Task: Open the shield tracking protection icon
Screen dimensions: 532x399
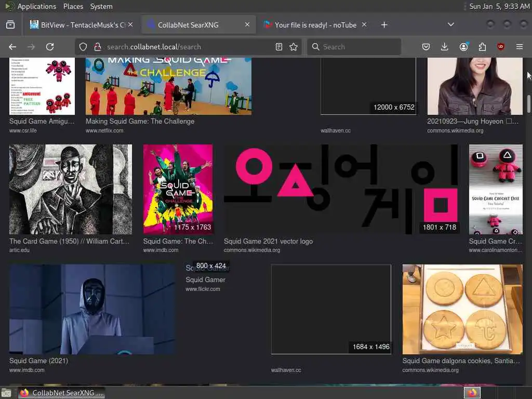Action: coord(83,47)
